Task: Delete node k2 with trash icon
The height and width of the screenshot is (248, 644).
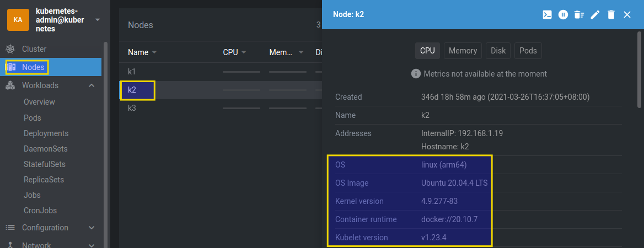Action: (x=611, y=15)
